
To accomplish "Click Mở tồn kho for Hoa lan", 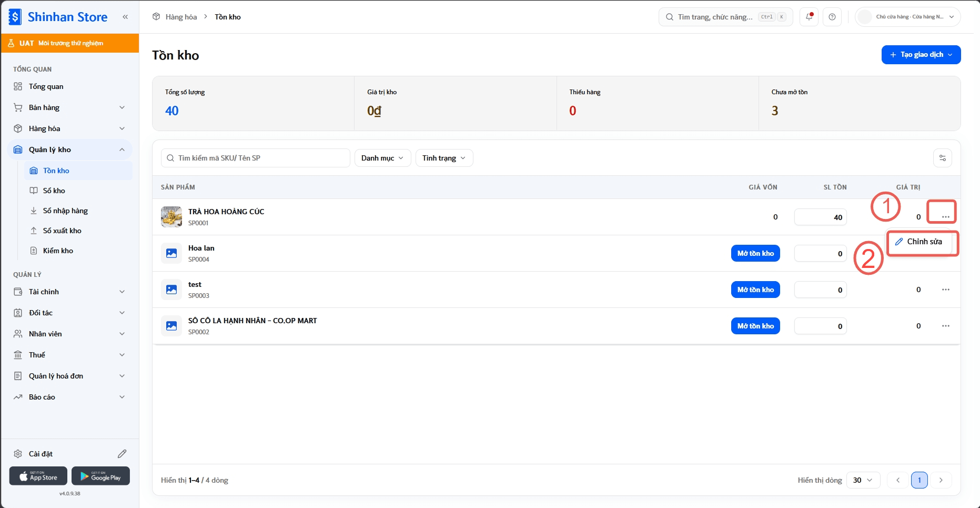I will pyautogui.click(x=755, y=253).
